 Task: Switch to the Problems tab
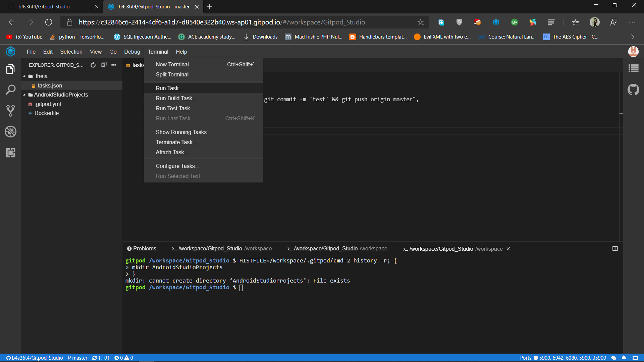coord(142,249)
